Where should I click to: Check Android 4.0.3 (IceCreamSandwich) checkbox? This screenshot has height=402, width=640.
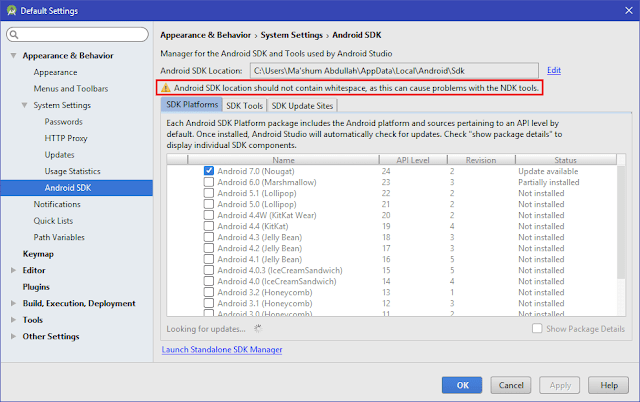point(209,270)
